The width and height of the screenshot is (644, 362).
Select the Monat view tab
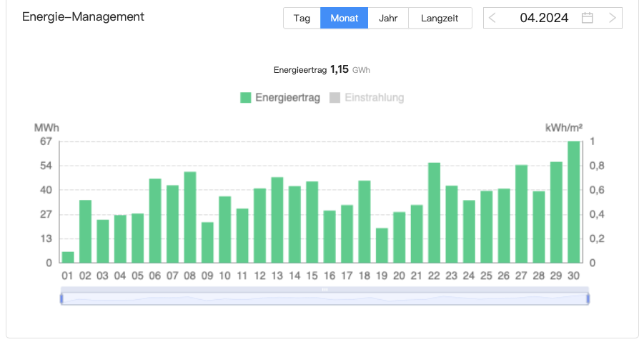pos(344,18)
